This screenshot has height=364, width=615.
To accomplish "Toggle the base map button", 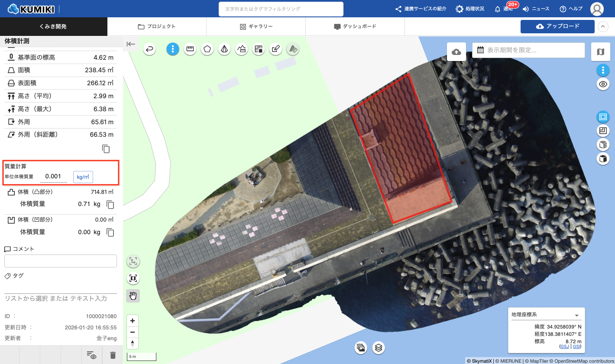I will pyautogui.click(x=600, y=52).
